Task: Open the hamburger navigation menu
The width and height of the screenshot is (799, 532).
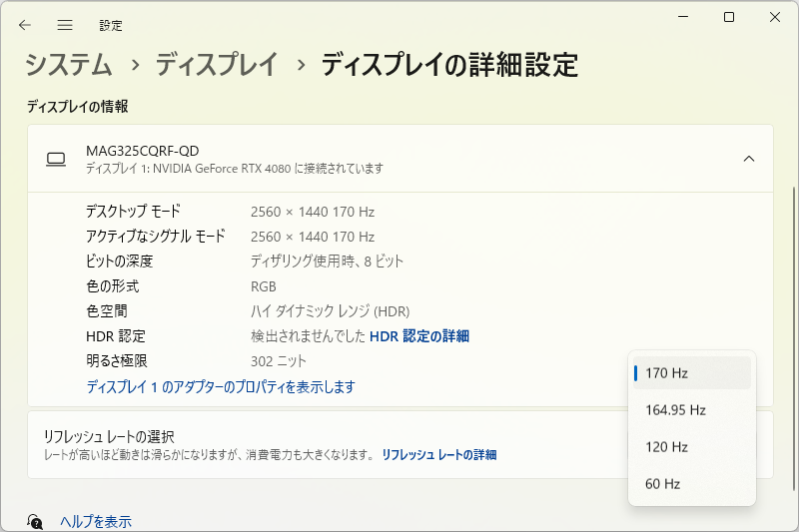Action: pos(65,25)
